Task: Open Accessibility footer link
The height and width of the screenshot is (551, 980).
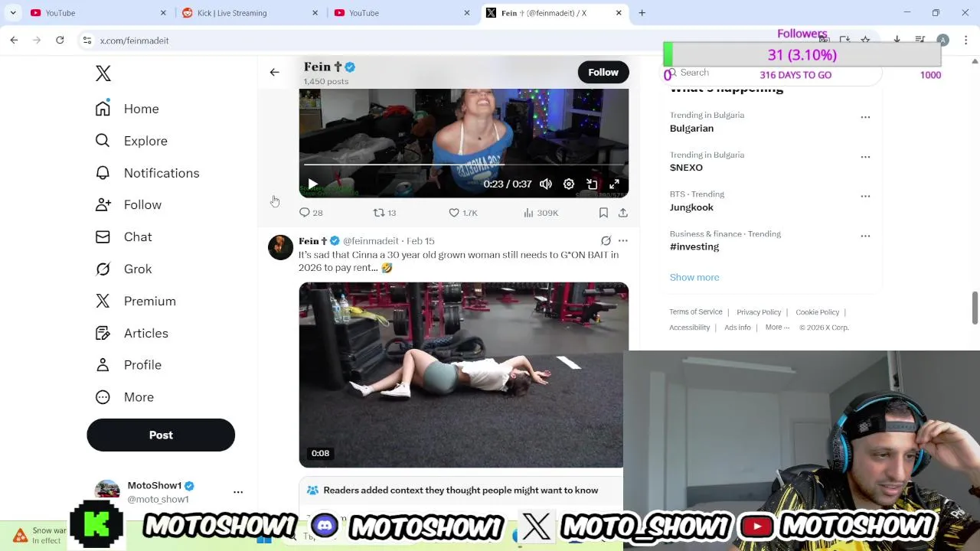Action: 690,328
